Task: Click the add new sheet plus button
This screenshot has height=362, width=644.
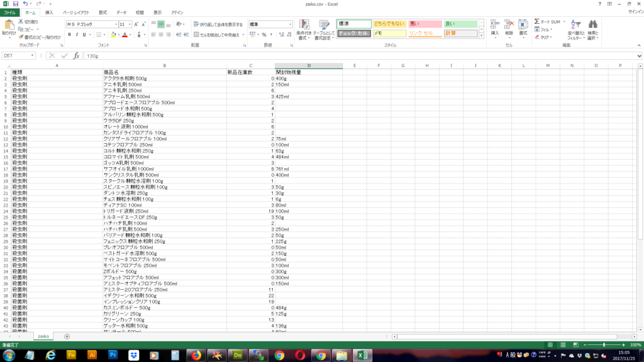Action: [67, 336]
